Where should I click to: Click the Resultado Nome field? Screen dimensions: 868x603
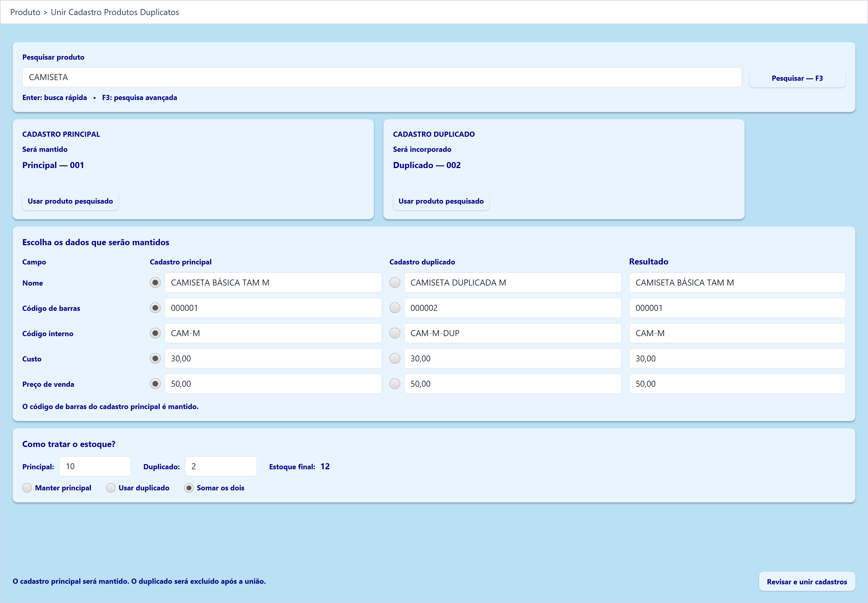pyautogui.click(x=737, y=283)
